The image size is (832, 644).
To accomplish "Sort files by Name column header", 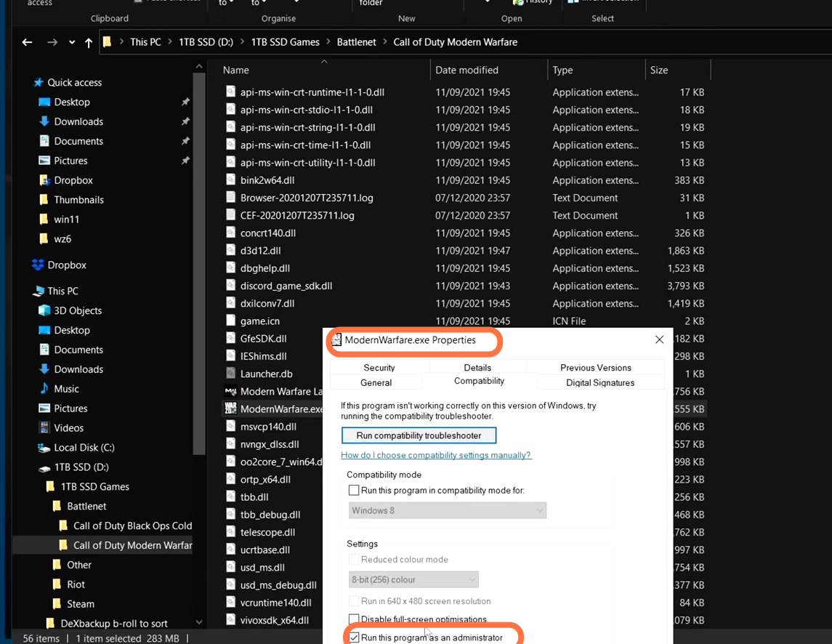I will [235, 70].
